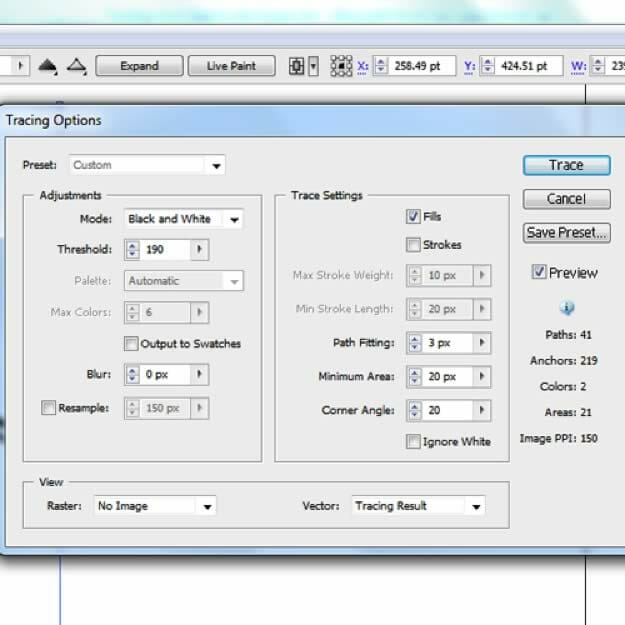Open the Threshold slider popup arrow
Image resolution: width=625 pixels, height=625 pixels.
coord(200,250)
